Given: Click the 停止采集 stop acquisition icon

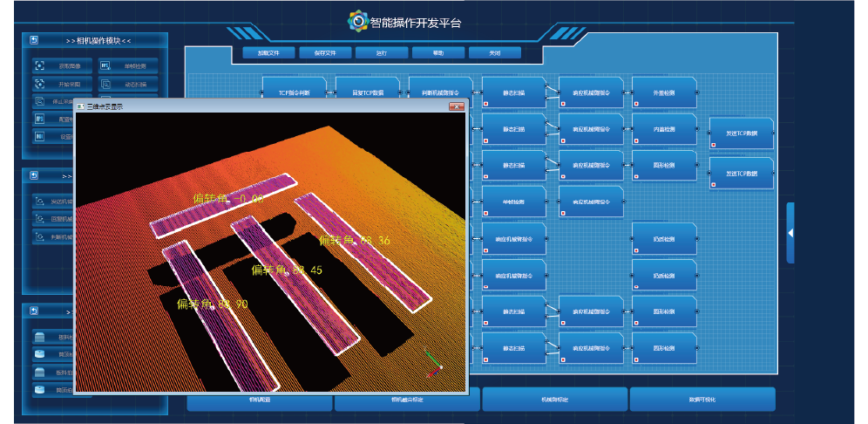Looking at the screenshot, I should pos(39,101).
